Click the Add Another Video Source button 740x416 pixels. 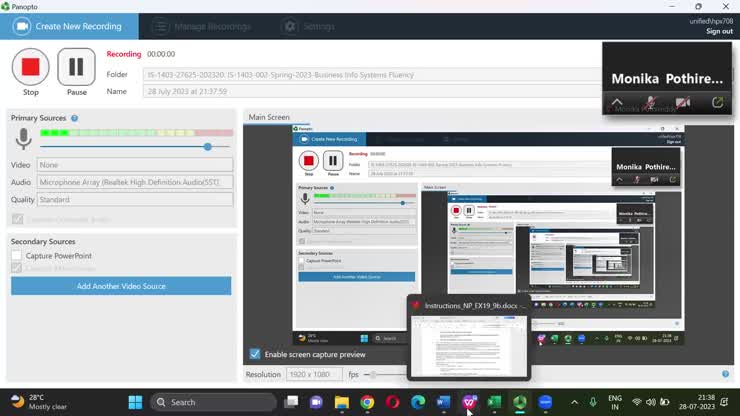click(121, 286)
